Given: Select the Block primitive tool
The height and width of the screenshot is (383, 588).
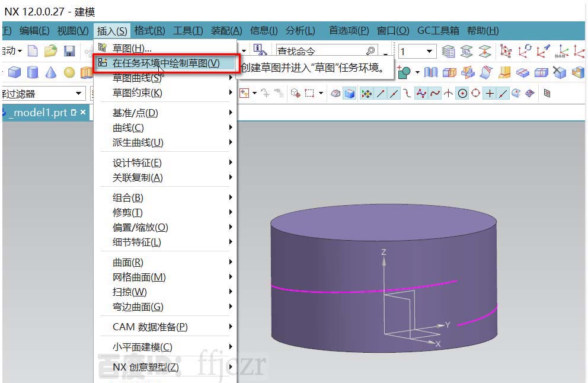Looking at the screenshot, I should (x=14, y=72).
